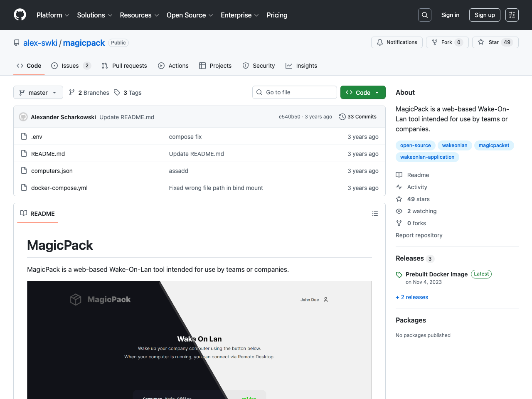This screenshot has height=399, width=532.
Task: Click the Sign up button
Action: (x=485, y=15)
